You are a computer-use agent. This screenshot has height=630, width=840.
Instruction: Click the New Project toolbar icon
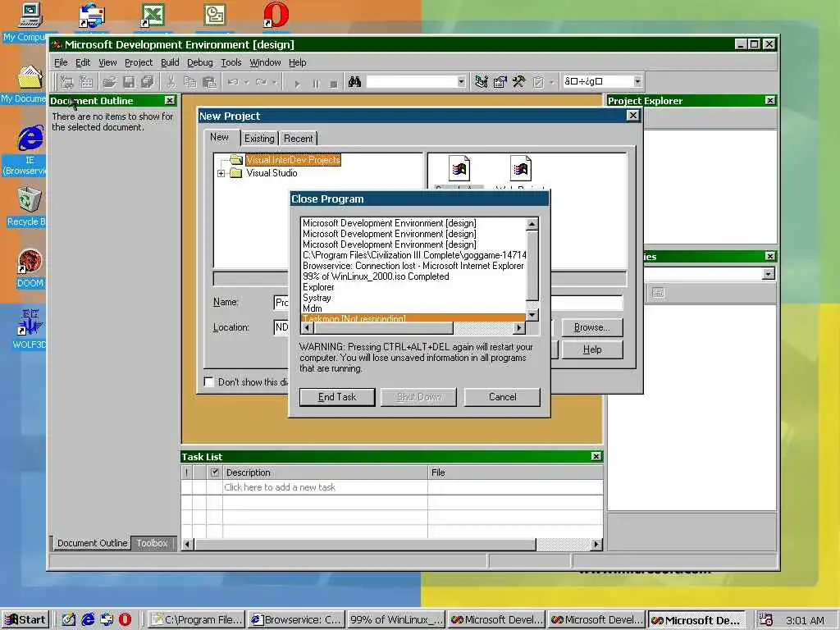[x=67, y=82]
